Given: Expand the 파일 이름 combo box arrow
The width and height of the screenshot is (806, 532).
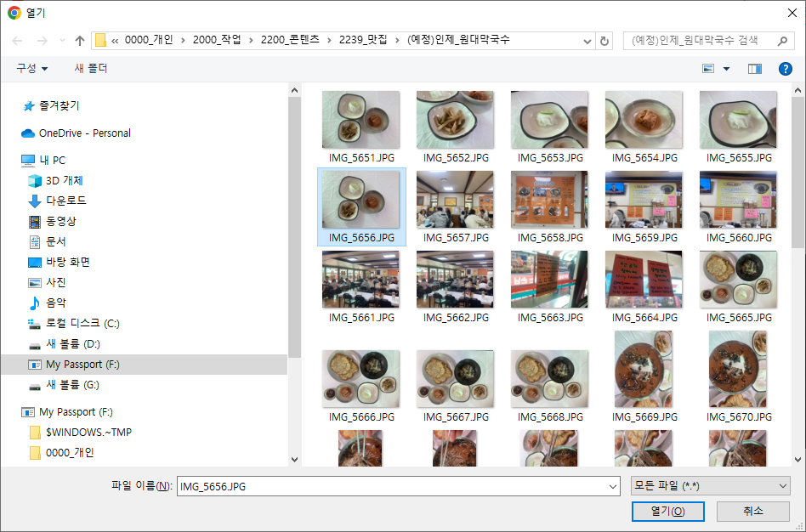Looking at the screenshot, I should point(614,485).
